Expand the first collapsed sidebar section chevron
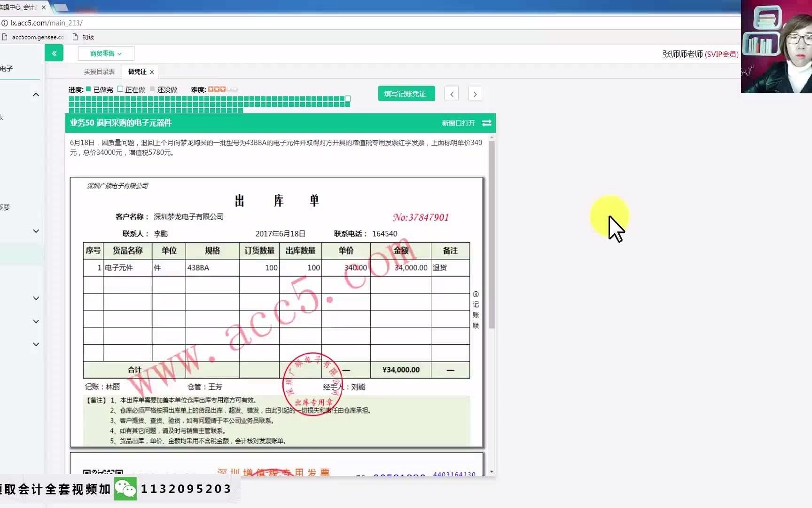The height and width of the screenshot is (508, 812). [x=36, y=230]
